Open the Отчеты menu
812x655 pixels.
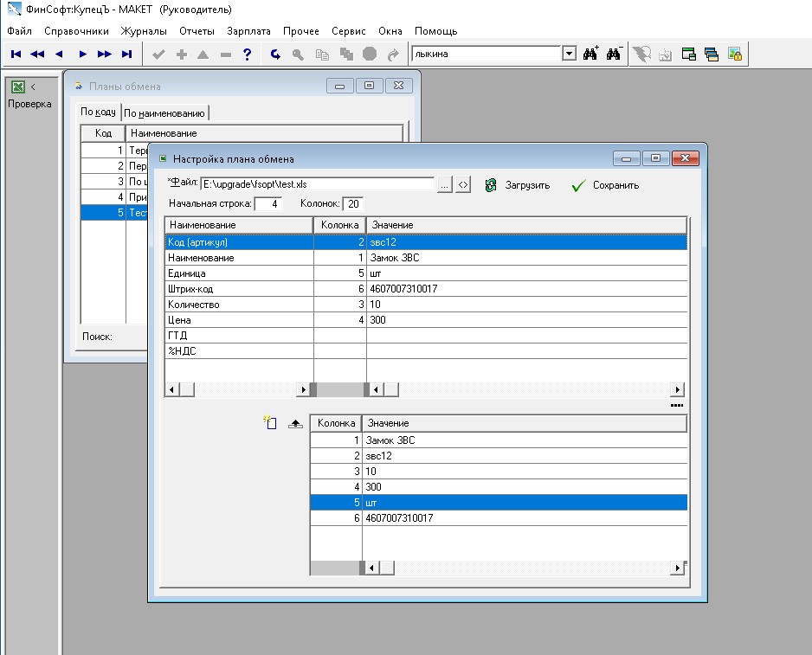[x=197, y=30]
